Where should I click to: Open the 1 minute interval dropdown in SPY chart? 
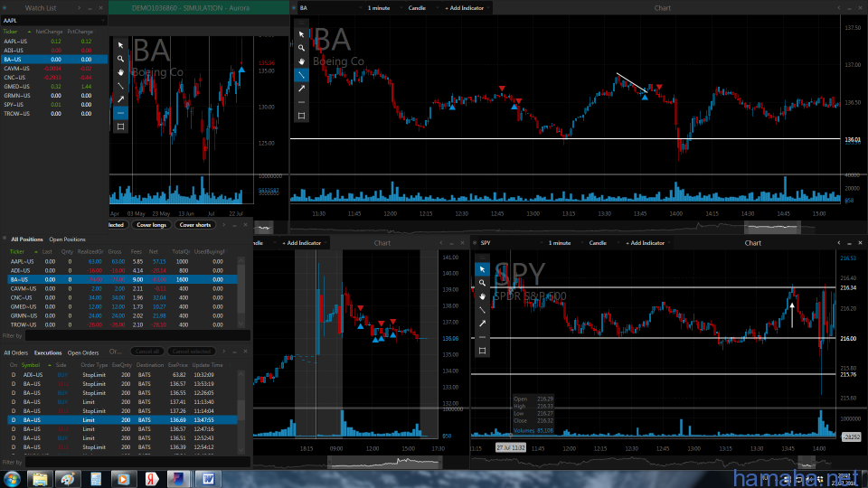[564, 243]
